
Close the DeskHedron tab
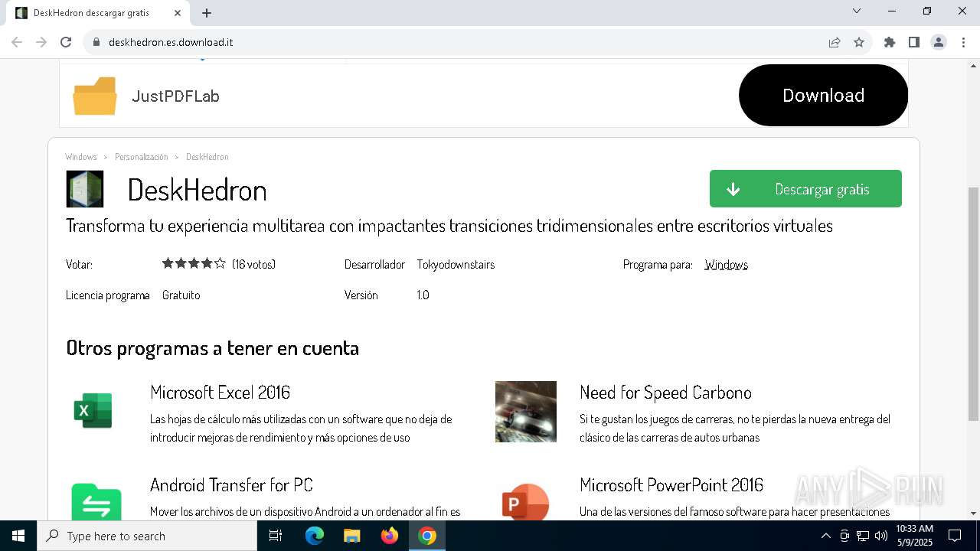click(178, 13)
